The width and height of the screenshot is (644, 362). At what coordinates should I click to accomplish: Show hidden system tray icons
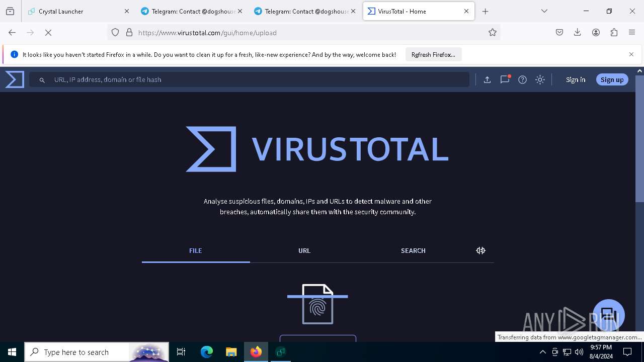coord(542,352)
